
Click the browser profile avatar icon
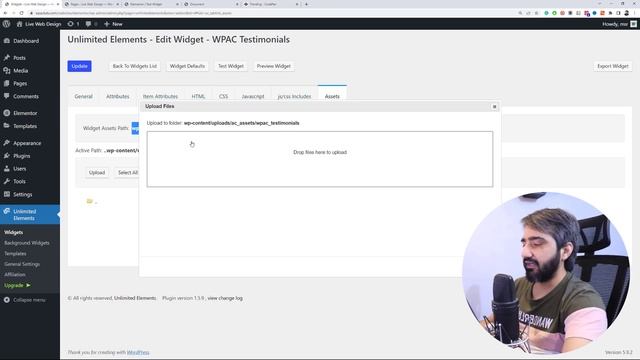(627, 13)
